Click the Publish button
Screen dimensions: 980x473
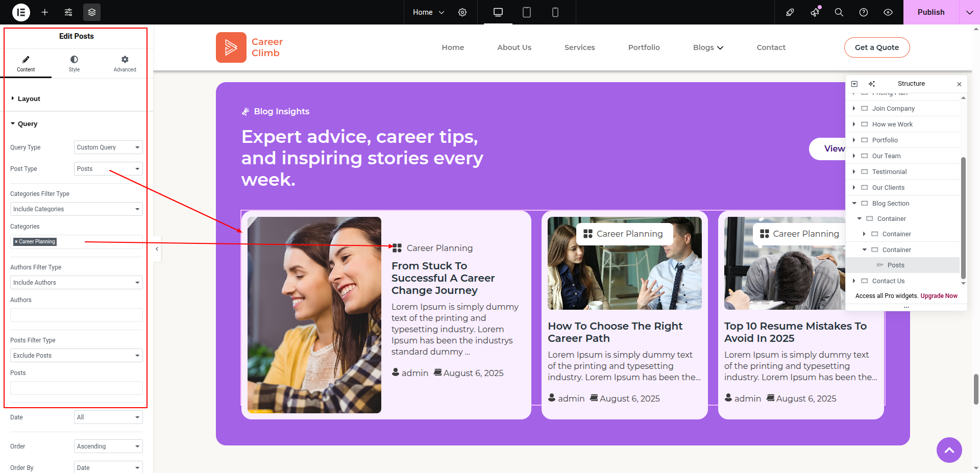tap(931, 12)
